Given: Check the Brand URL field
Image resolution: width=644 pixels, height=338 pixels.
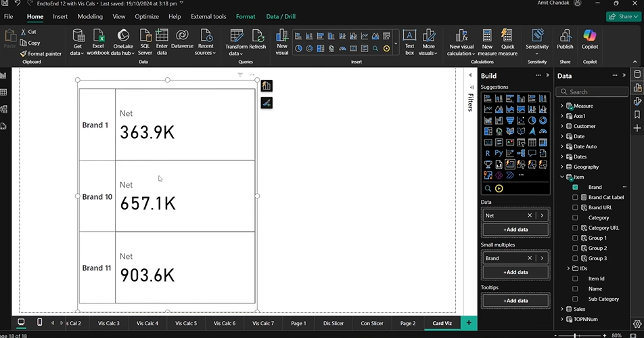Looking at the screenshot, I should click(x=575, y=208).
